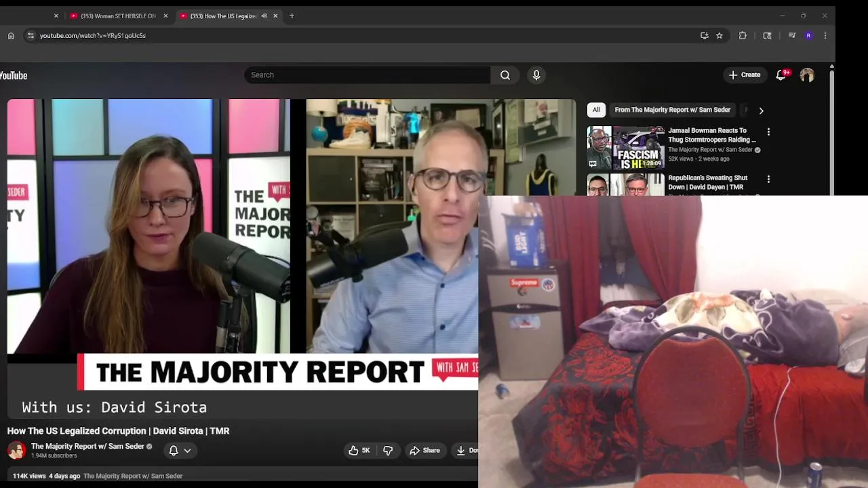Viewport: 868px width, 488px height.
Task: Click the magnifier search button
Action: point(505,75)
